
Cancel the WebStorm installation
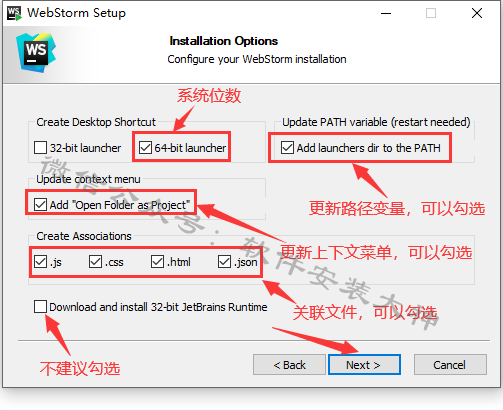point(450,365)
